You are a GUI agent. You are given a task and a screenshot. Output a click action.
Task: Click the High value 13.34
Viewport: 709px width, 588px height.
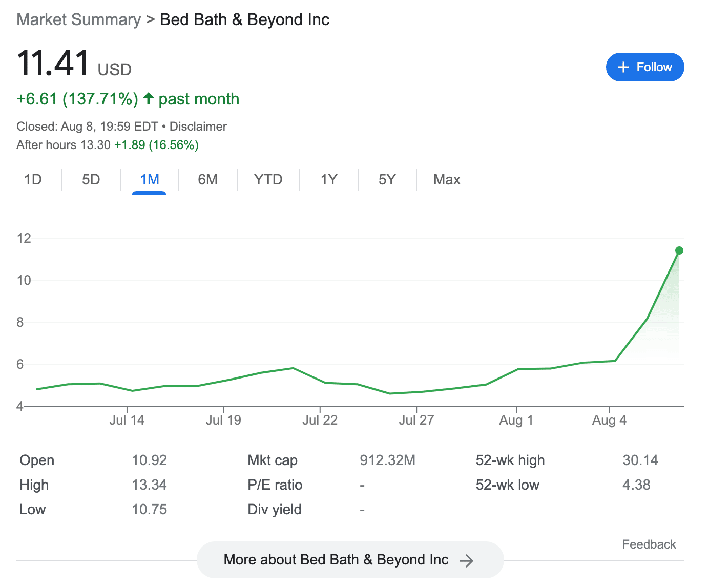(x=149, y=485)
